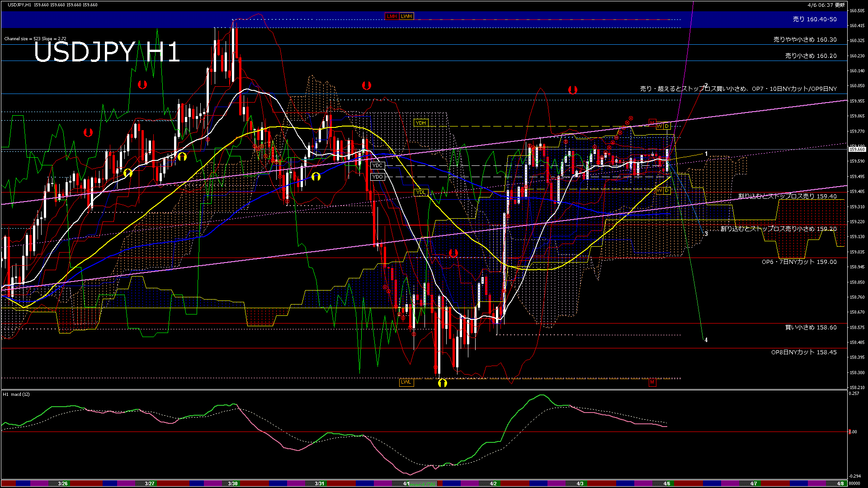Image resolution: width=868 pixels, height=488 pixels.
Task: Select the yellow YDL yesterday-low label
Action: 421,192
